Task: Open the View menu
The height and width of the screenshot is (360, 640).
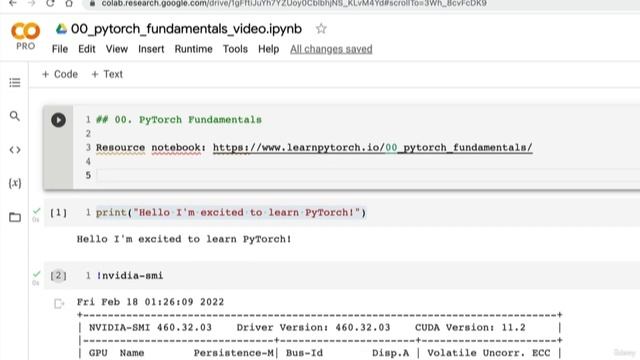Action: (x=117, y=49)
